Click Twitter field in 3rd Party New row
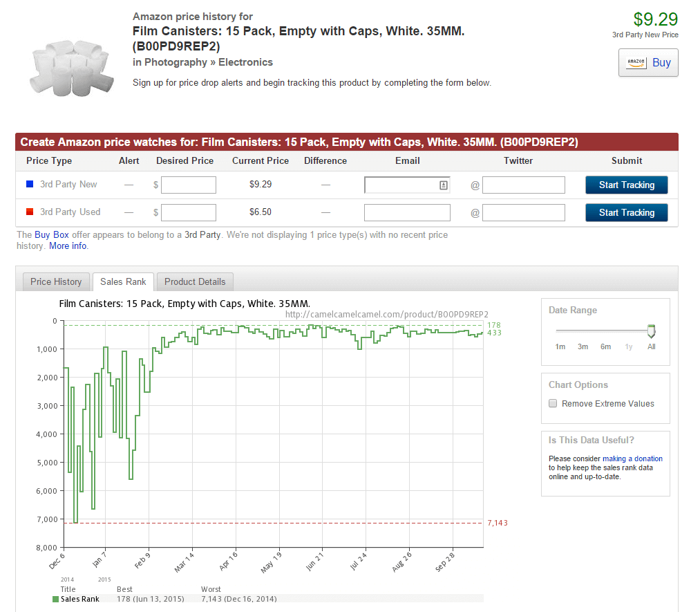 click(x=523, y=185)
